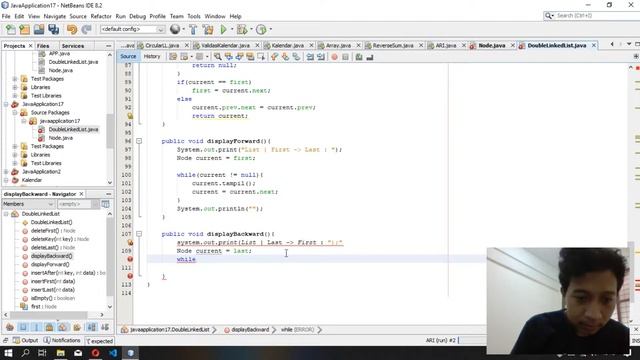
Task: Open the Windows Start button
Action: tap(8, 353)
